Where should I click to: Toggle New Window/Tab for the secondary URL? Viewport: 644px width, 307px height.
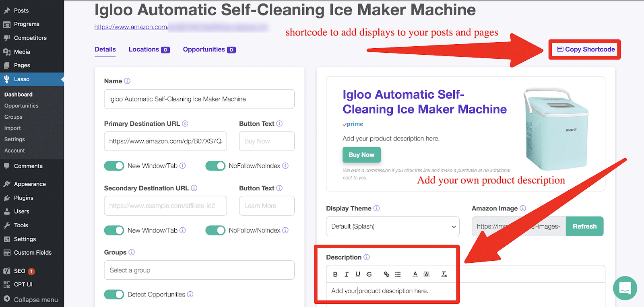click(114, 230)
